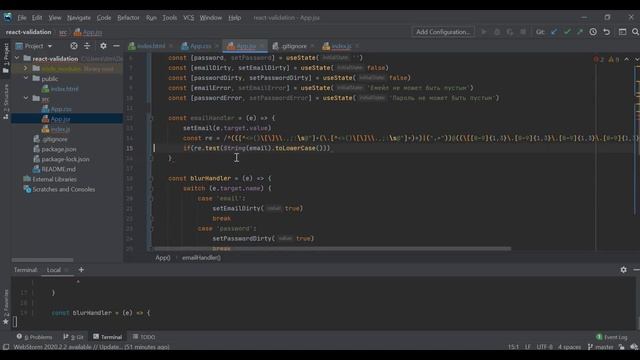Screen dimensions: 640x360
Task: Toggle the Structure side tool window
Action: point(6,102)
